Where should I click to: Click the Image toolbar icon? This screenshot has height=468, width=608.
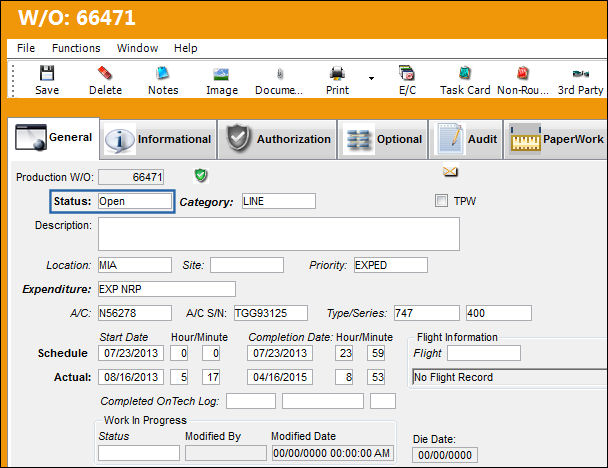[221, 74]
